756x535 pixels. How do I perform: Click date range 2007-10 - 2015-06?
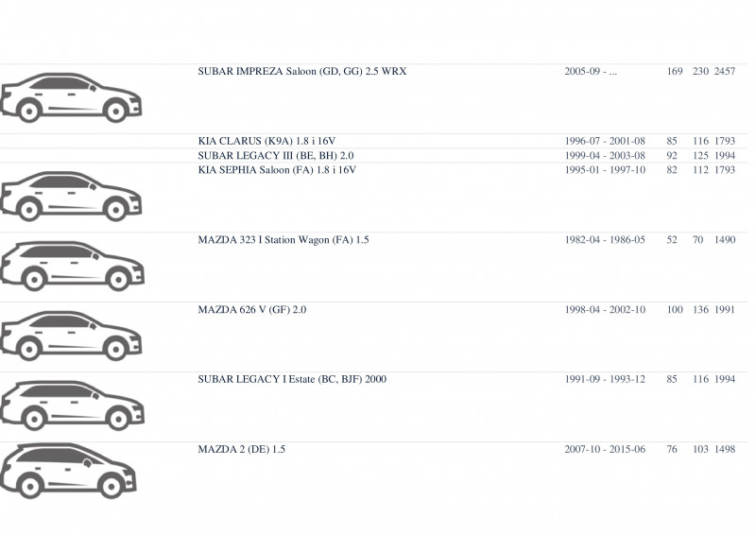(x=605, y=449)
